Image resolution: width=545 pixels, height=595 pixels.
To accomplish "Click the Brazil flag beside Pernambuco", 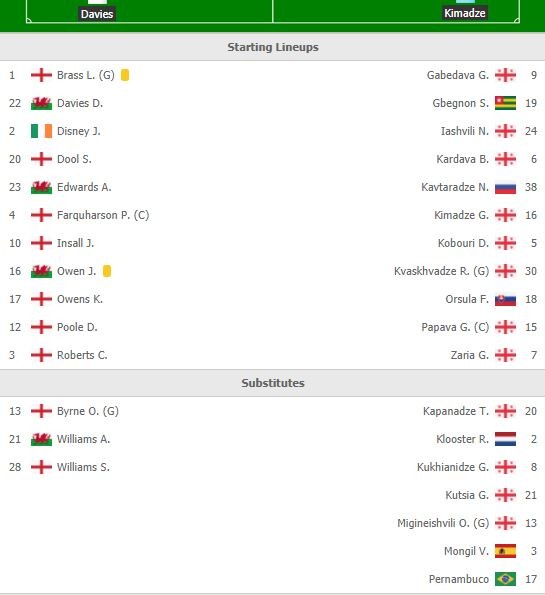I will point(505,579).
